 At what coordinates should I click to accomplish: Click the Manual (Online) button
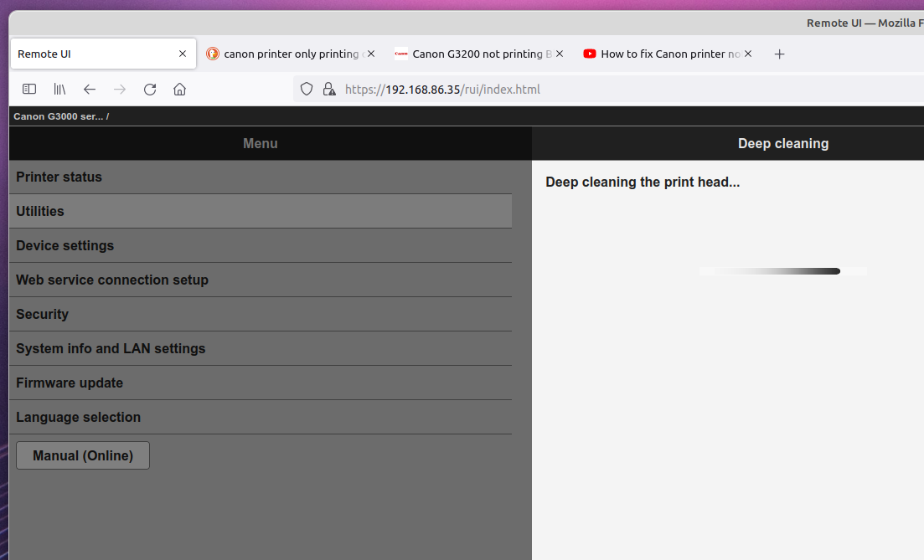click(83, 455)
